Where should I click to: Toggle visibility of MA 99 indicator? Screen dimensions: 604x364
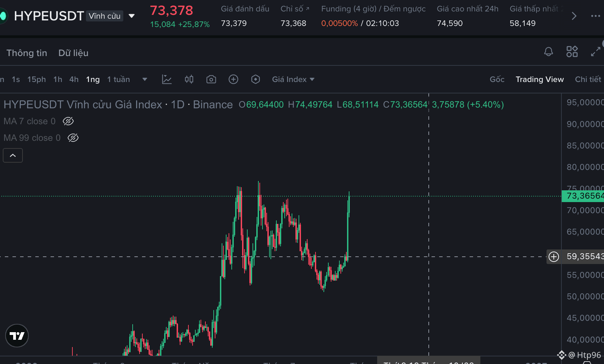pos(73,138)
